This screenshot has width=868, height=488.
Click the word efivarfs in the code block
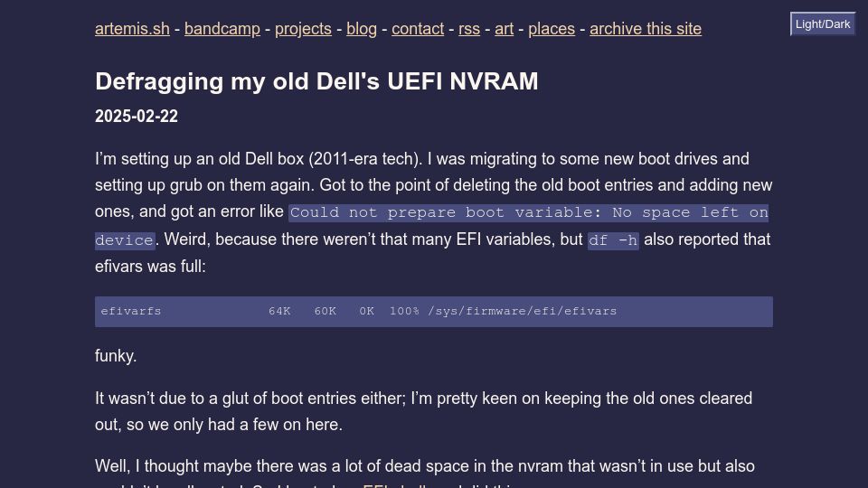(x=130, y=311)
